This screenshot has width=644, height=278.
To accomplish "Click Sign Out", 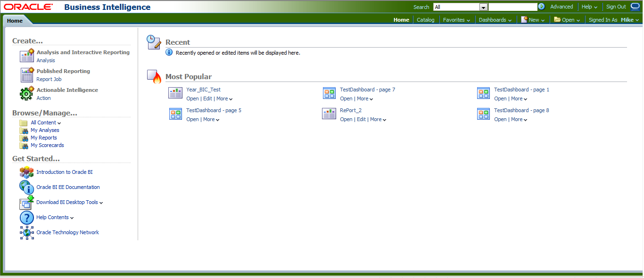I will (616, 7).
